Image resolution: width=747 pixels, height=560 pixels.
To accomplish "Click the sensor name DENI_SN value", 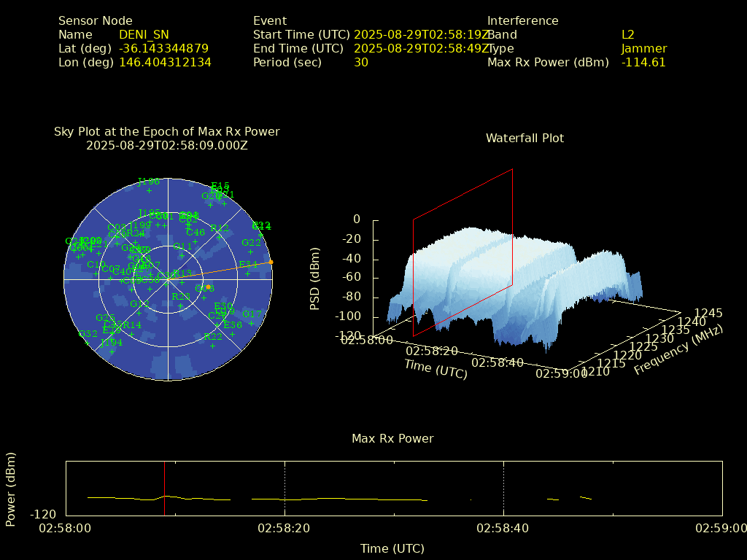I will (x=144, y=34).
